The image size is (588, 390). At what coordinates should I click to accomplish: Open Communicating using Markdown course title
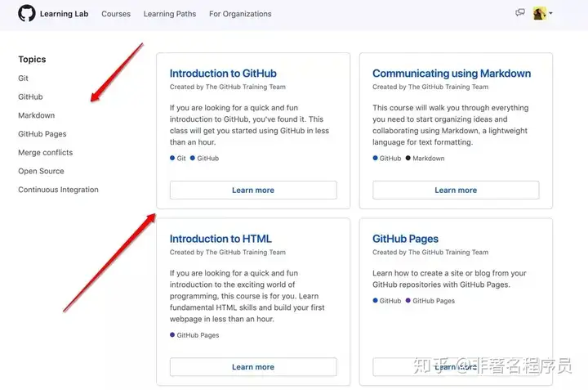click(x=452, y=74)
